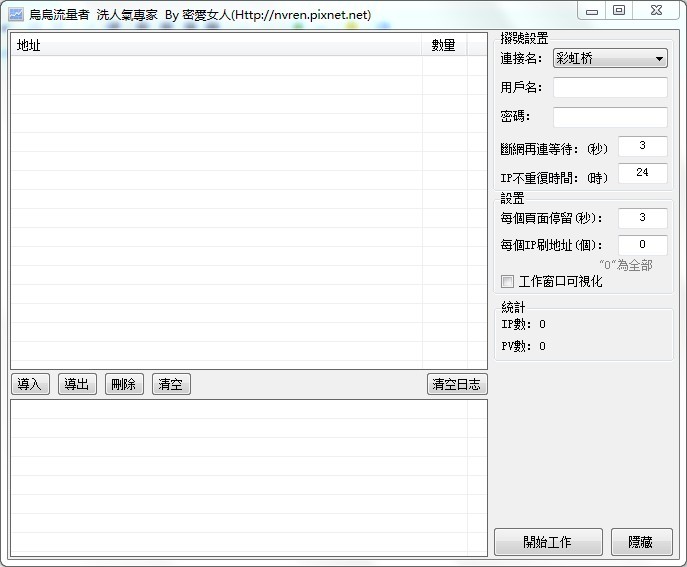
Task: Click the 數量 column header
Action: pyautogui.click(x=444, y=45)
